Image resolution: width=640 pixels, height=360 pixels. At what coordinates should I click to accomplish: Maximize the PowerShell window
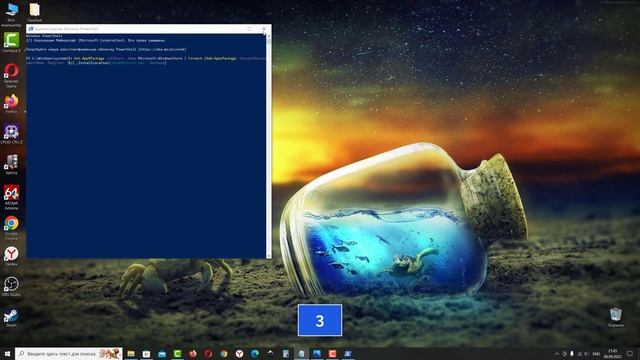click(x=249, y=29)
